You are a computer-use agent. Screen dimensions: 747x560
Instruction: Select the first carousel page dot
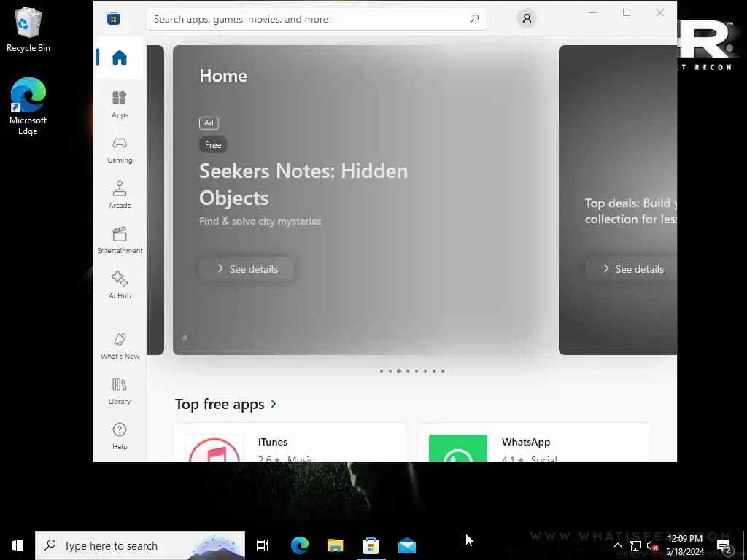(x=381, y=371)
